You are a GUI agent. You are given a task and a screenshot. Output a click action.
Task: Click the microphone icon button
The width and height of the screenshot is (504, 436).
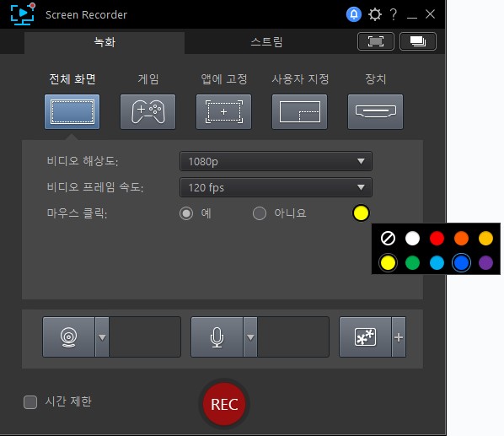[217, 337]
